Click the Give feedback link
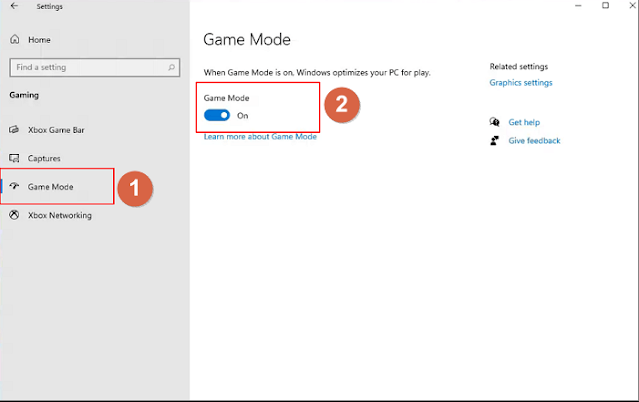Screen dimensions: 639x402 pos(534,141)
